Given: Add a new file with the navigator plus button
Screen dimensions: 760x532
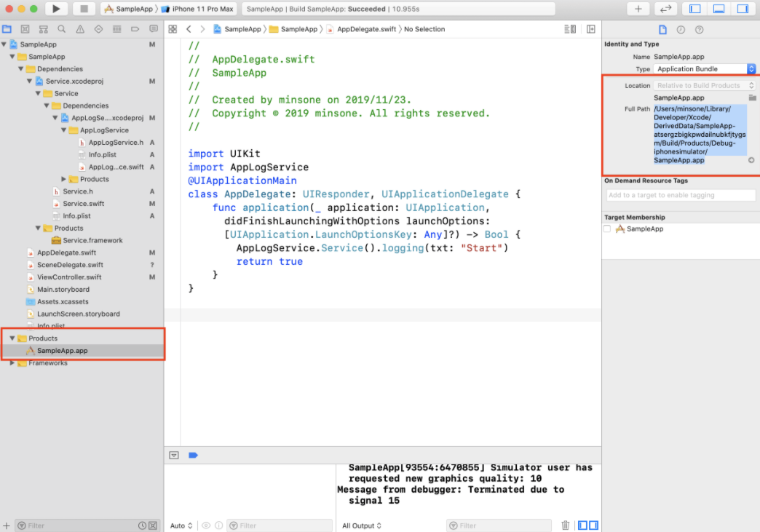Looking at the screenshot, I should tap(7, 525).
